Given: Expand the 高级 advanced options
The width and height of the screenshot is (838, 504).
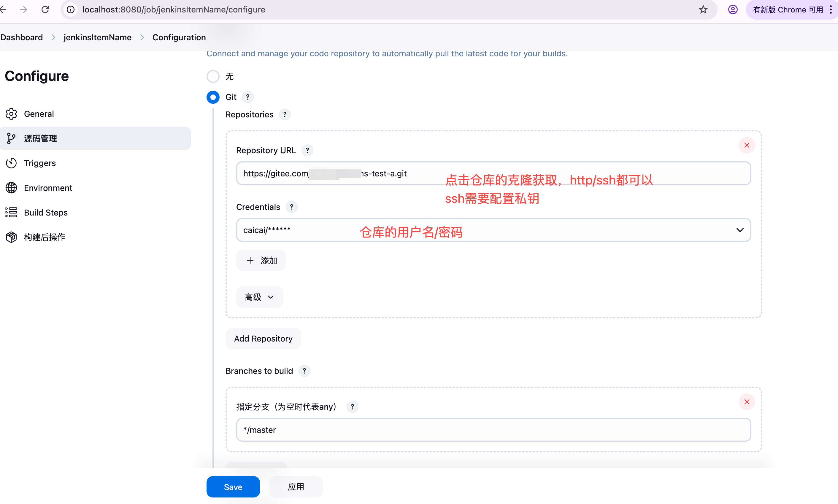Looking at the screenshot, I should point(260,297).
